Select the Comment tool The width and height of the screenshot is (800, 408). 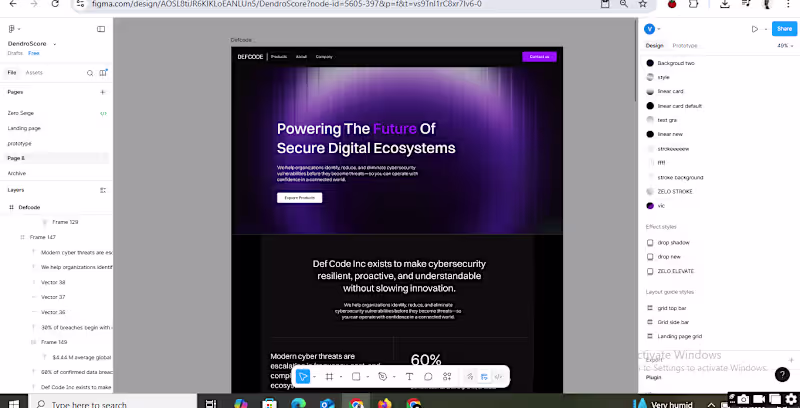point(428,377)
